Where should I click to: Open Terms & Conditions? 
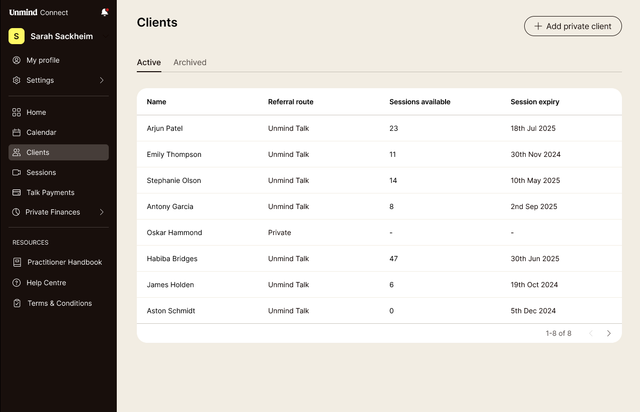(59, 303)
